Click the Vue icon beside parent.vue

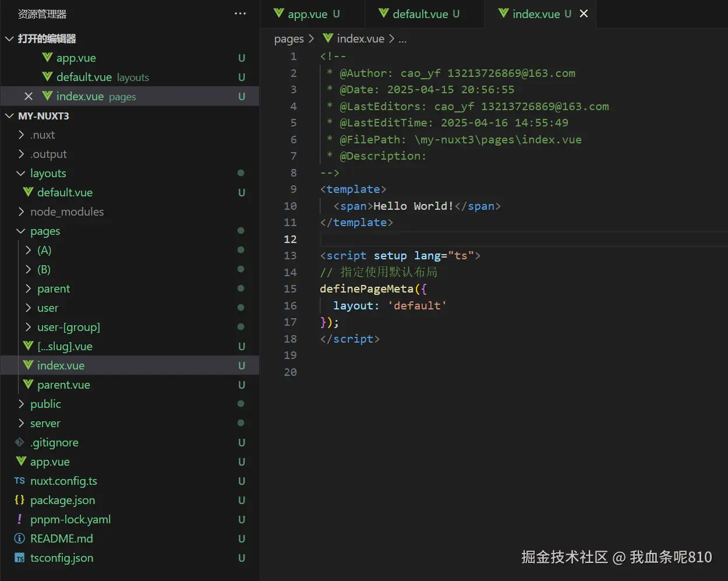28,385
